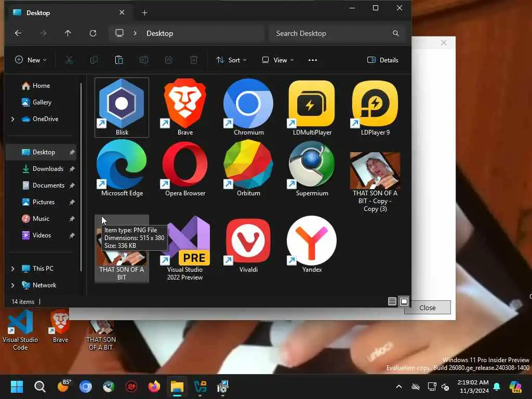Open Gallery in the navigation pane
Image resolution: width=532 pixels, height=399 pixels.
pyautogui.click(x=41, y=102)
